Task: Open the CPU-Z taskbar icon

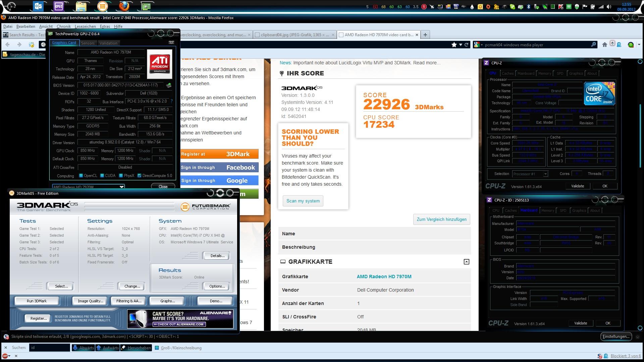Action: (x=59, y=6)
